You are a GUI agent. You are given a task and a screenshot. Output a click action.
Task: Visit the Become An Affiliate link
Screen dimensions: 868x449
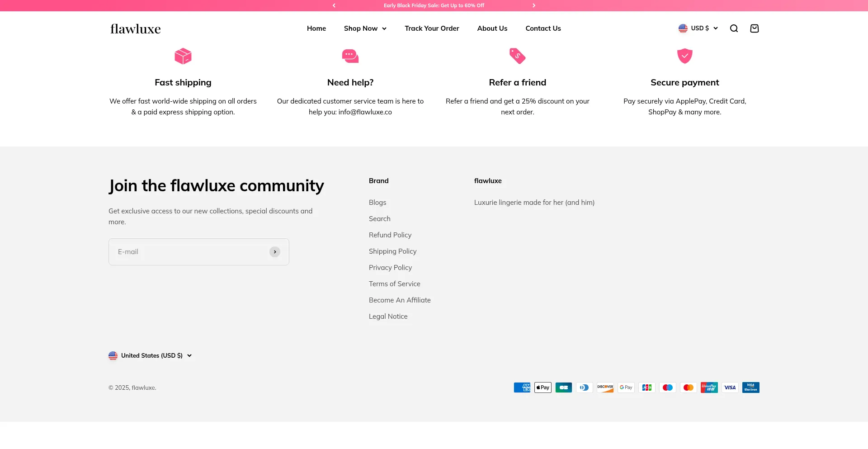point(400,300)
